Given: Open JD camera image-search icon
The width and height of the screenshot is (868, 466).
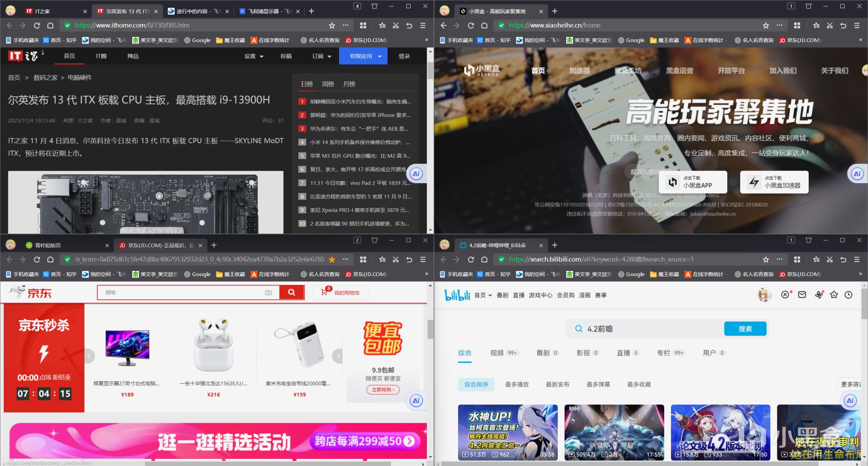Looking at the screenshot, I should tap(268, 293).
